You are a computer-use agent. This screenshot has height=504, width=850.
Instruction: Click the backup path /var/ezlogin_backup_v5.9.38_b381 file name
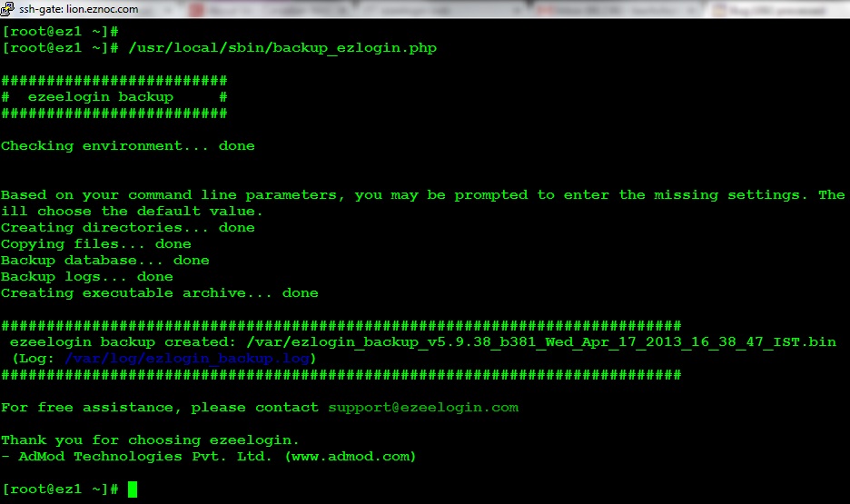541,342
